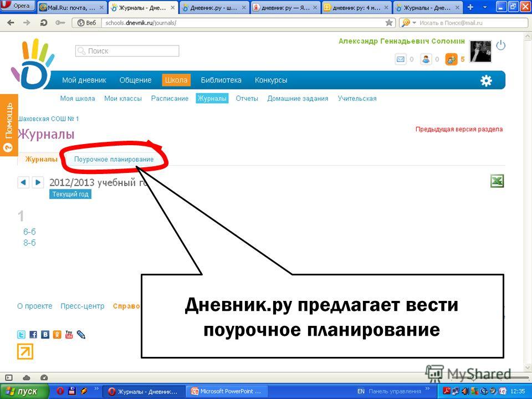532x399 pixels.
Task: Switch to дневник ру: 4 м... tab
Action: click(x=356, y=7)
